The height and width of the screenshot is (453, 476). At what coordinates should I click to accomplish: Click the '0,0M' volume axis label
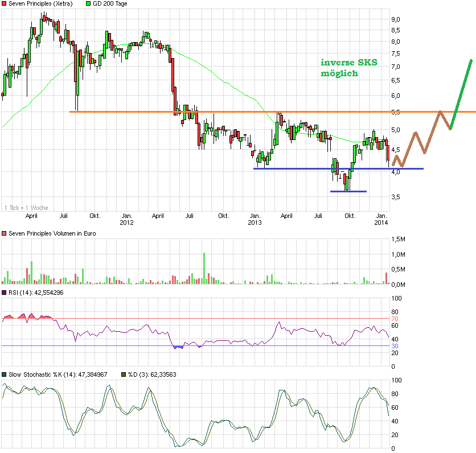pos(399,285)
